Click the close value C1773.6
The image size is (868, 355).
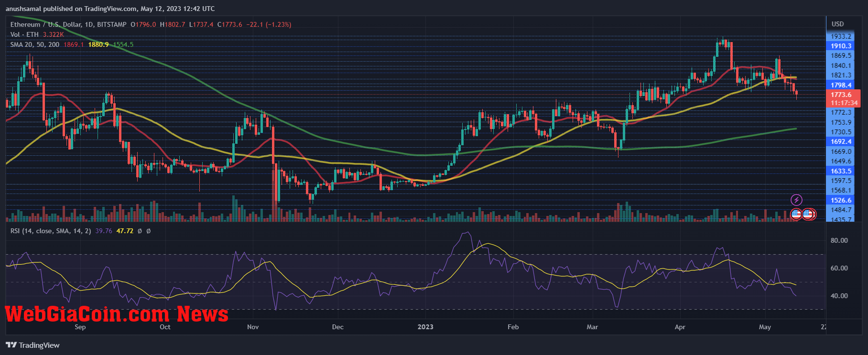tap(230, 24)
